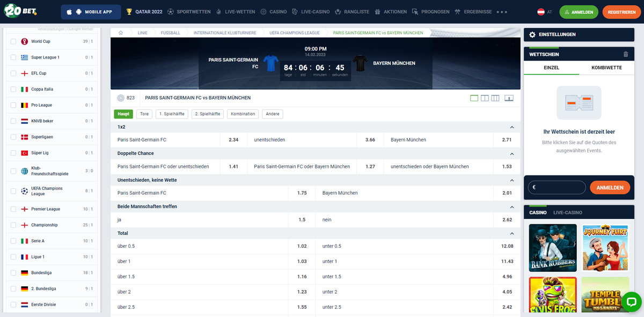Click the Turkish flag for Süper Lig
644x317 pixels.
[24, 153]
